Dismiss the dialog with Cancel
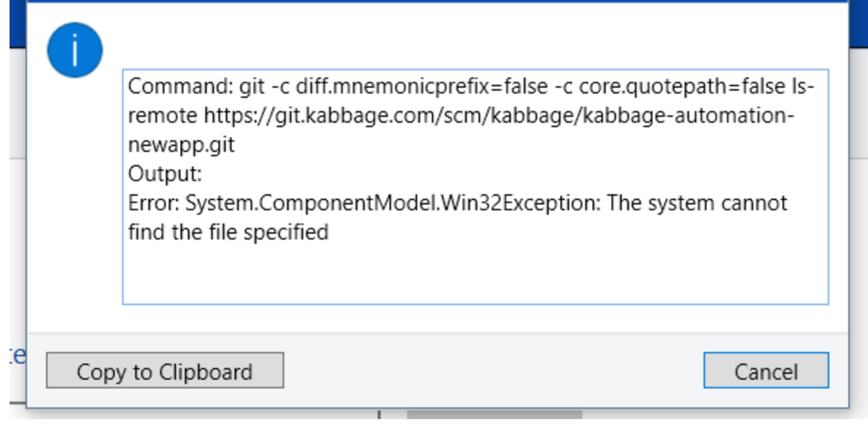 tap(765, 370)
